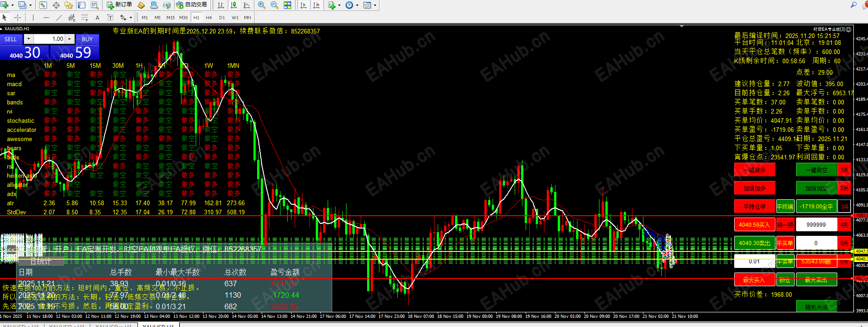Open the Market Watch window icon
868x327 pixels.
point(43,5)
